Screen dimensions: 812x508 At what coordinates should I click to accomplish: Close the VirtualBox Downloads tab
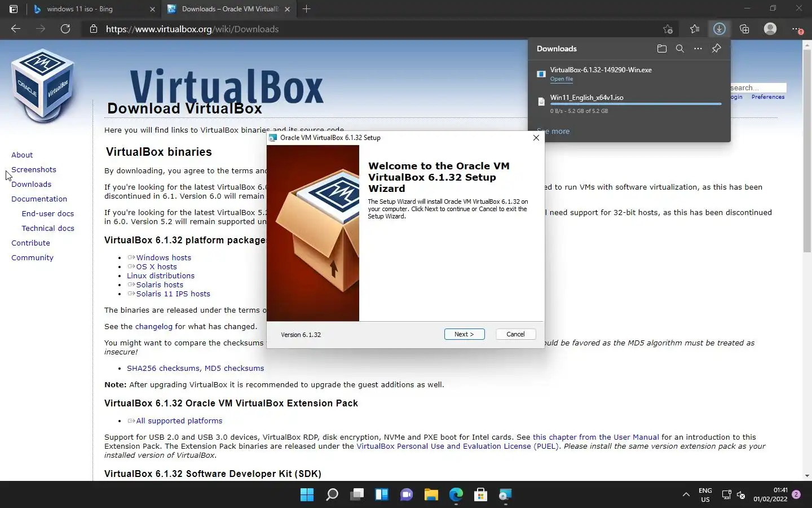[x=287, y=9]
